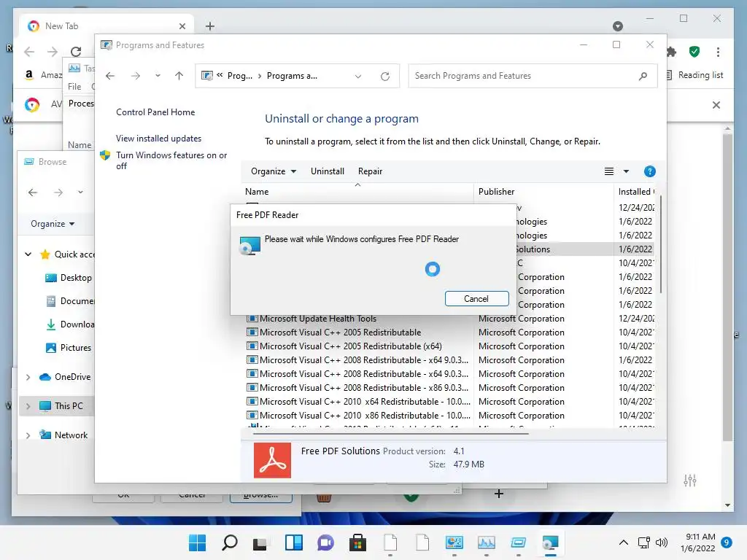Select Microsoft Visual C++ 2010 x86 Redistributable row
This screenshot has height=560, width=747.
pyautogui.click(x=359, y=415)
